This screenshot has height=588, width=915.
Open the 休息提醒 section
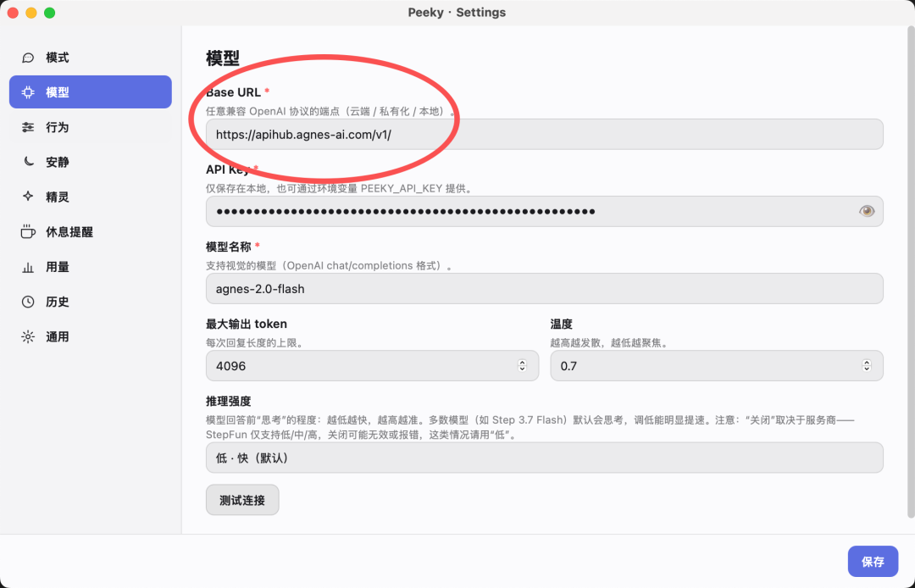pos(91,231)
